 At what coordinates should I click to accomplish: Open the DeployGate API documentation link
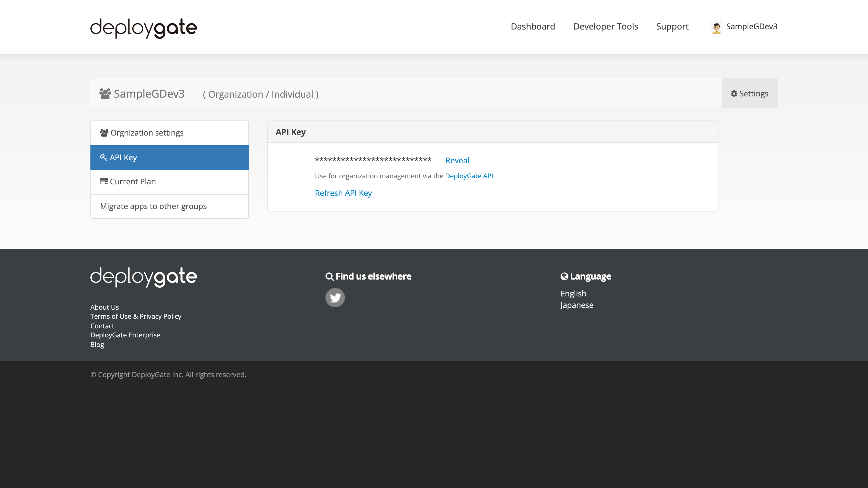[469, 176]
